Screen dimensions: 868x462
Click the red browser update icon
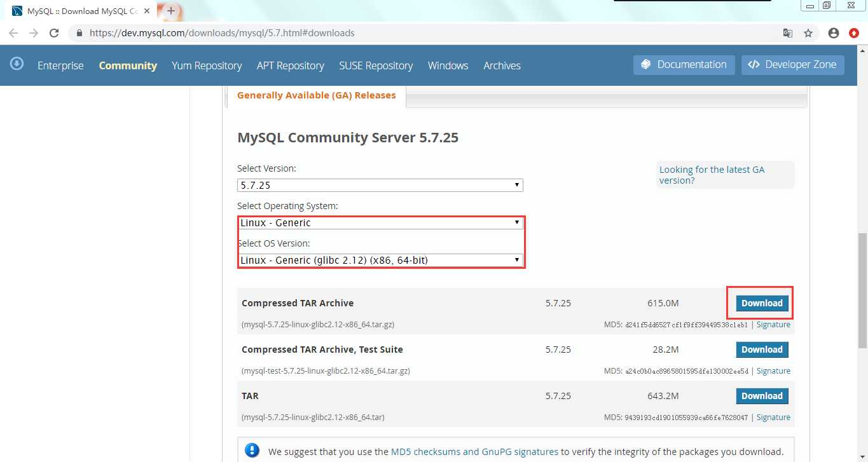854,33
